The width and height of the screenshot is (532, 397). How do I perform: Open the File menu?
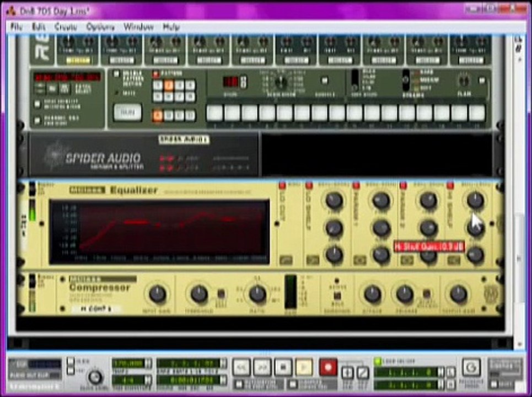coord(17,26)
